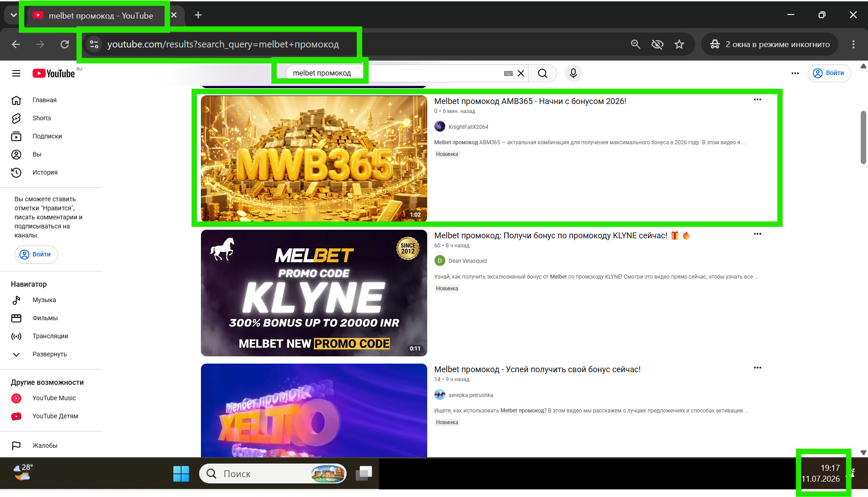
Task: Open serepka petrushka channel
Action: point(471,395)
